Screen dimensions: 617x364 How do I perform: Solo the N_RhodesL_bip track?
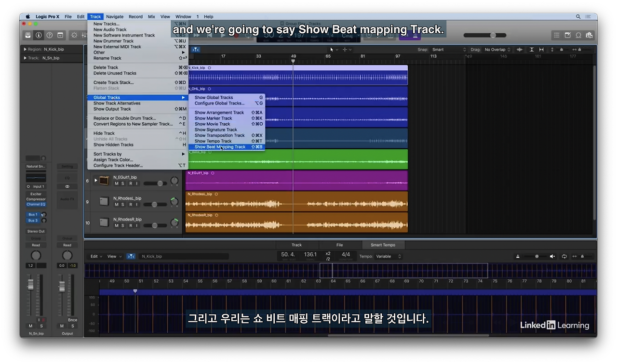tap(123, 205)
